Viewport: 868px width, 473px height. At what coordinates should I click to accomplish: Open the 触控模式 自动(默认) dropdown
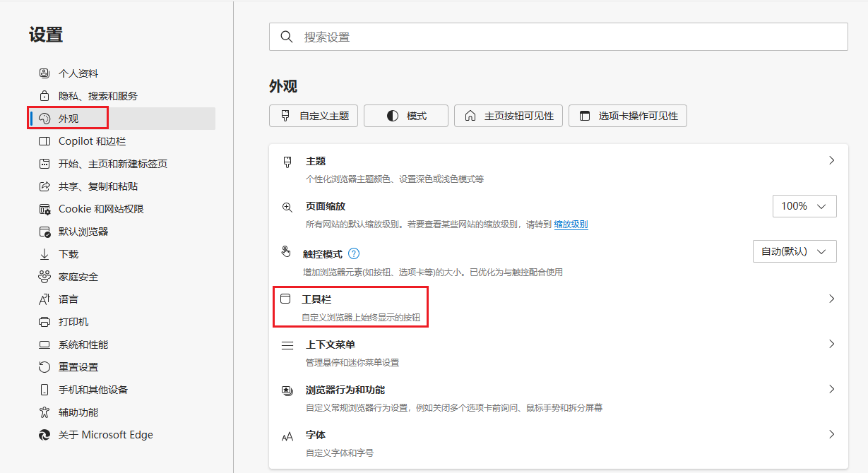(x=795, y=251)
